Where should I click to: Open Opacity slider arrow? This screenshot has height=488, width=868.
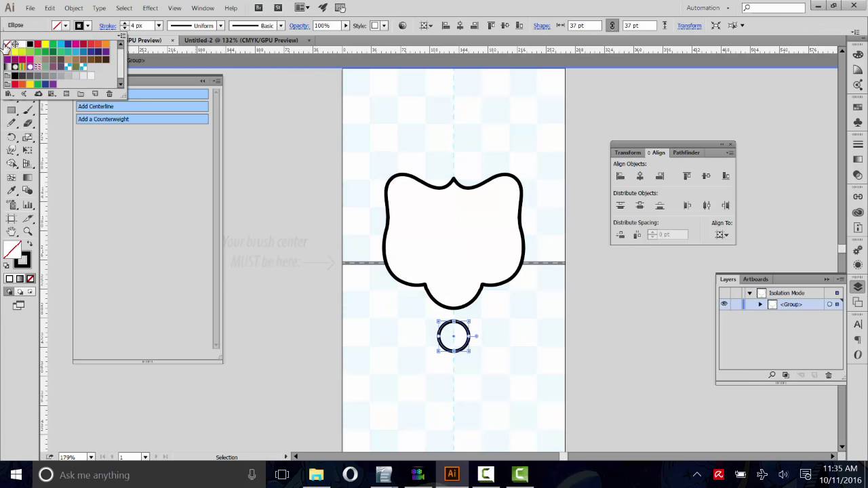345,25
